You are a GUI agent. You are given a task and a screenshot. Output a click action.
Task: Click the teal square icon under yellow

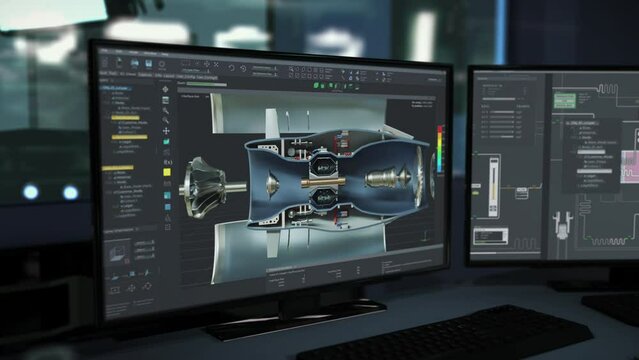pos(167,195)
